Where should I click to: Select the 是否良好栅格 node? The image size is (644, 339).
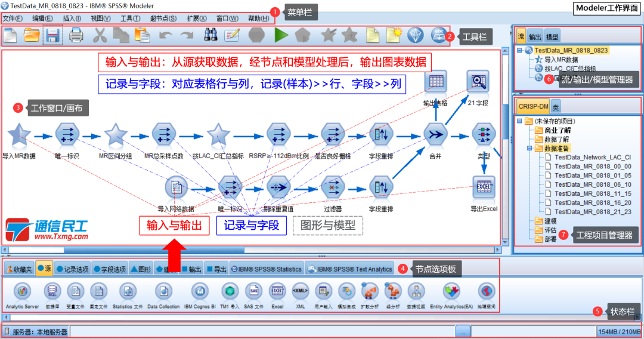(x=332, y=135)
